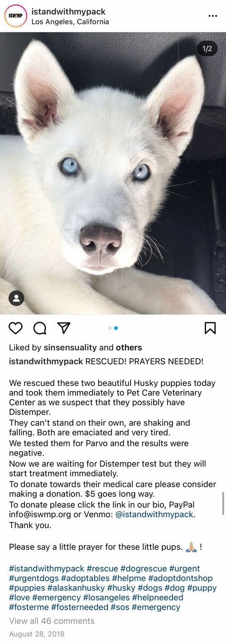Like the post with heart icon
This screenshot has height=644, width=226.
tap(15, 328)
